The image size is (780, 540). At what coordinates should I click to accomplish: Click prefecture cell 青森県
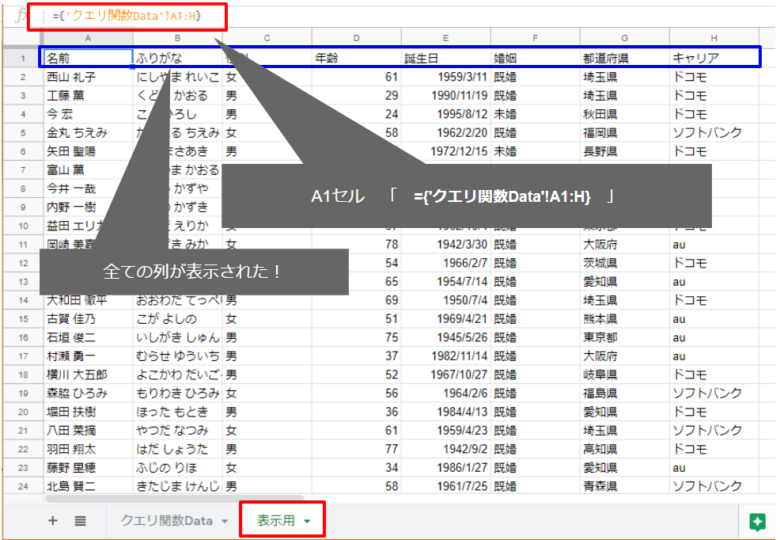pos(625,486)
